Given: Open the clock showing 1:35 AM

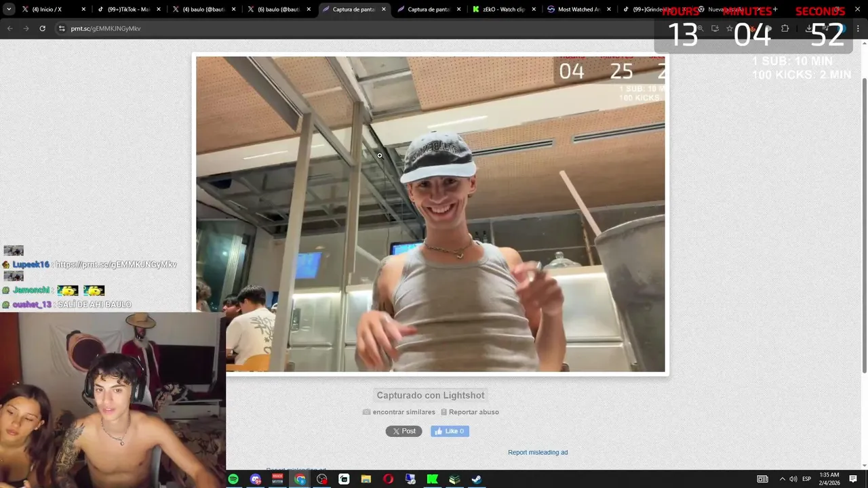Looking at the screenshot, I should [829, 479].
